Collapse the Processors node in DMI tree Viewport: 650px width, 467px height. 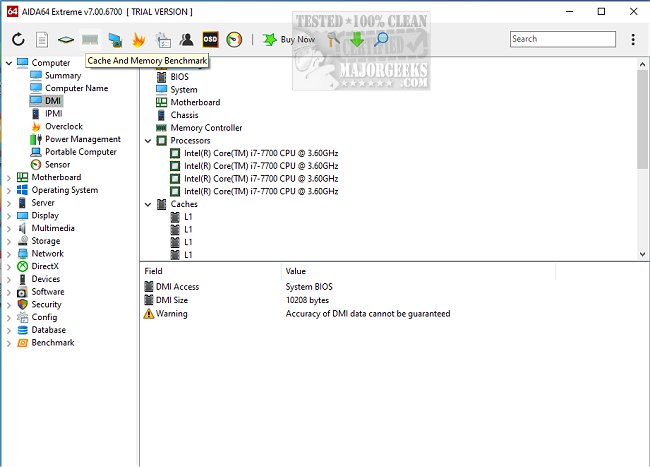(x=148, y=141)
